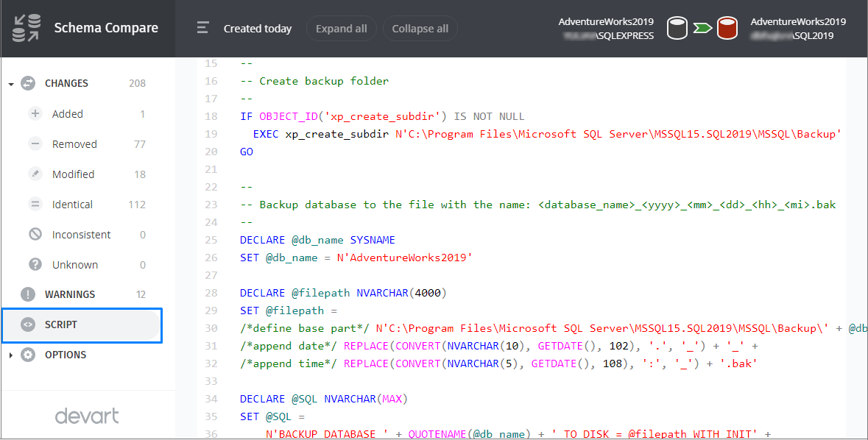Expand the OPTIONS section
The width and height of the screenshot is (868, 440).
(10, 355)
